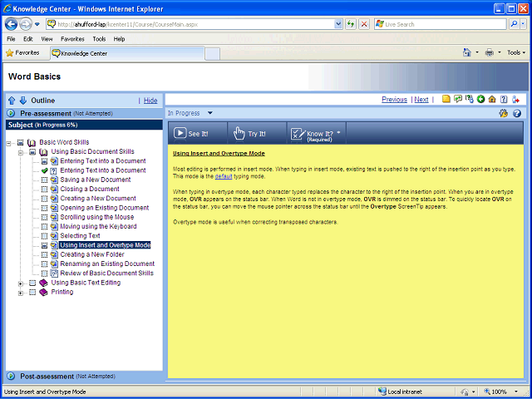The height and width of the screenshot is (399, 532).
Task: Go to the course home house icon
Action: click(x=492, y=99)
